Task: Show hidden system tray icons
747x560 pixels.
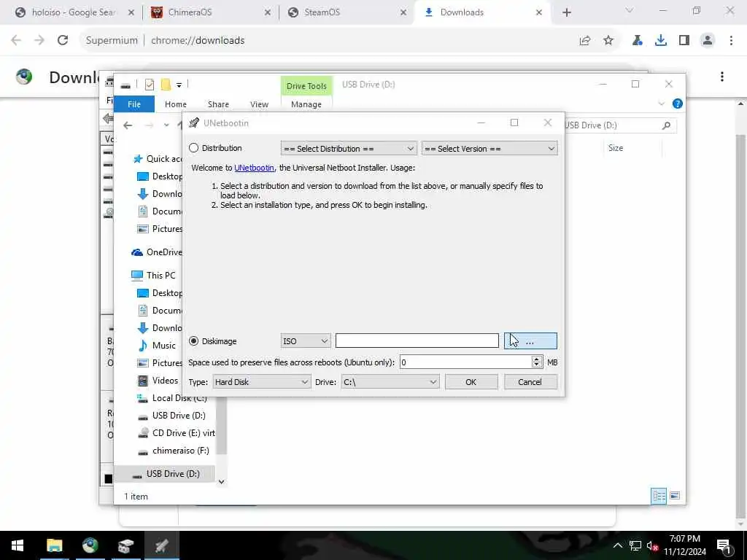Action: (x=617, y=545)
